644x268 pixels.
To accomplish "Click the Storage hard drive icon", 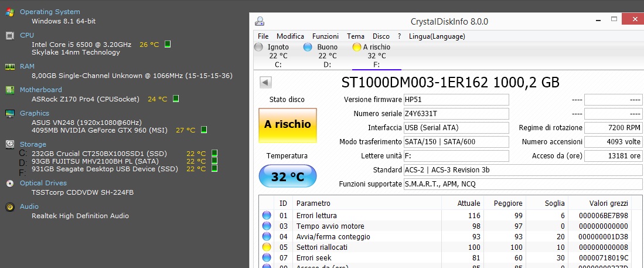I will tap(9, 144).
